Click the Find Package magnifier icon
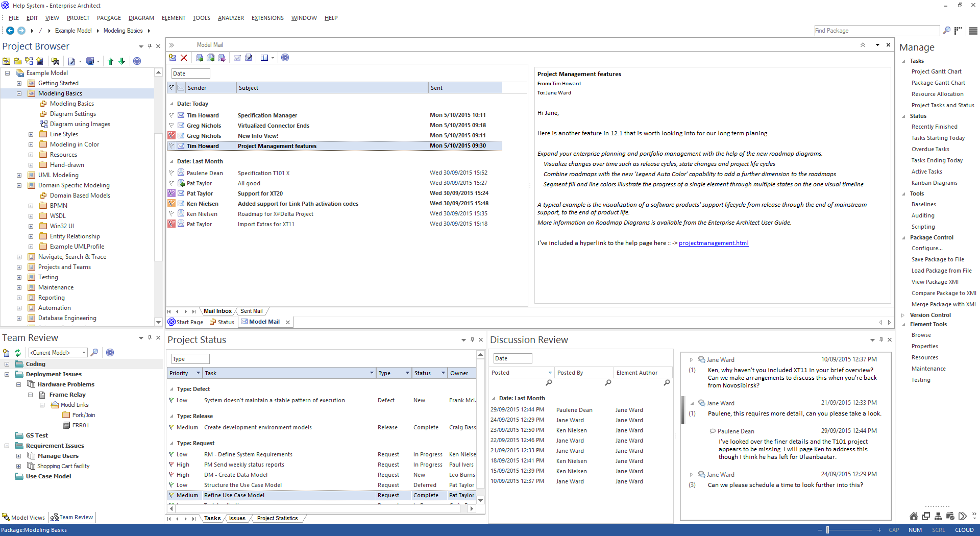Screen dimensions: 980x536 tap(946, 31)
